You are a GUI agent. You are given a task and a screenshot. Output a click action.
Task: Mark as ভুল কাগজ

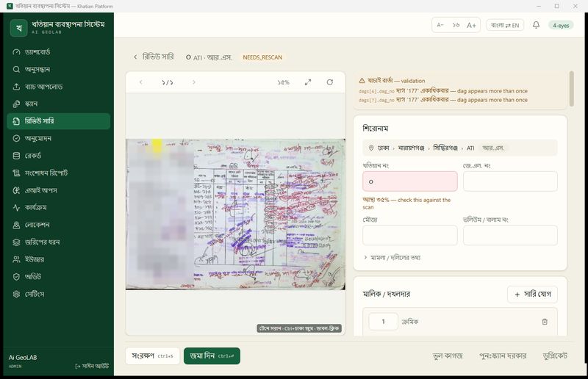(448, 355)
